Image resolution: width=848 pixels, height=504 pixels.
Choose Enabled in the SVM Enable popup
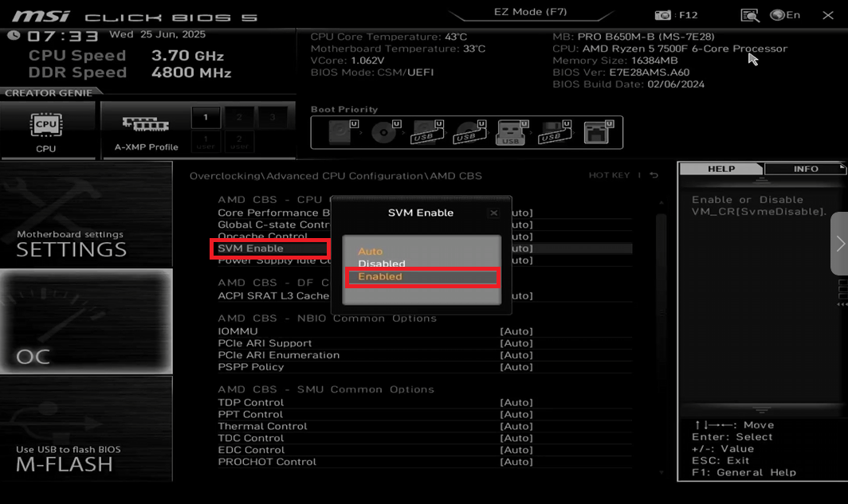pos(421,277)
